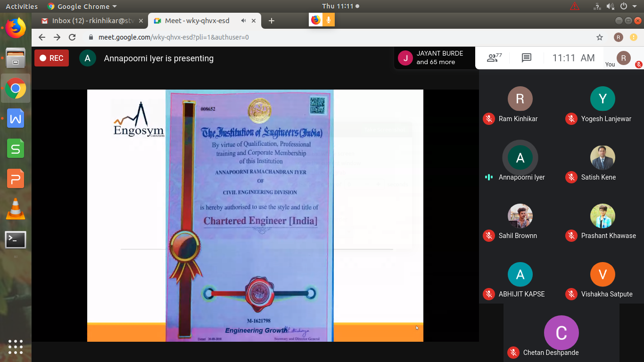The image size is (644, 362).
Task: Launch WPS Spreadsheets from the dock
Action: point(16,149)
